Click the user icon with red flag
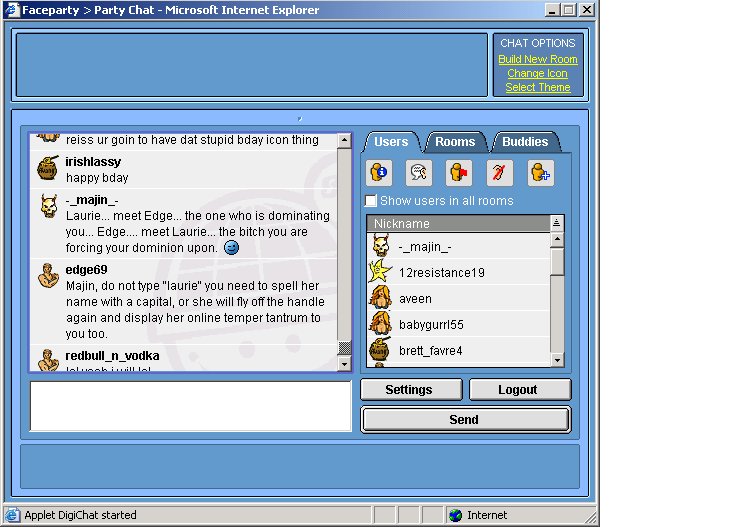Screen dimensions: 734x527 [x=459, y=173]
